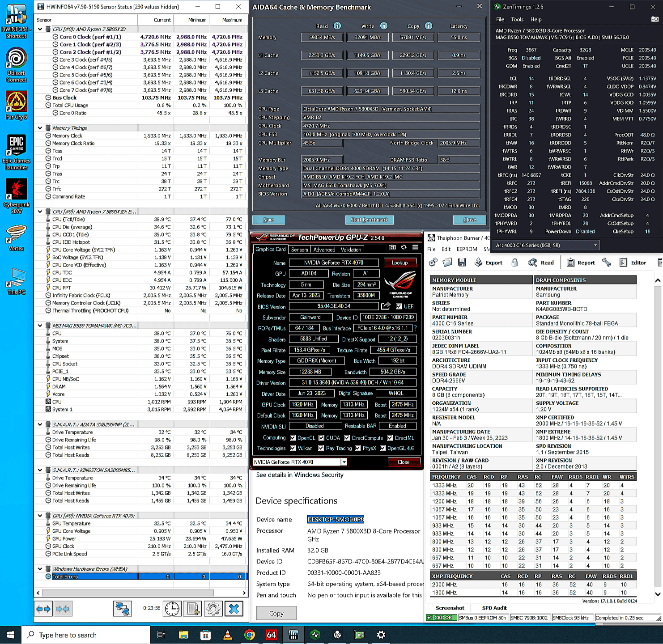Screen dimensions: 663x644
Task: Collapse S.M.A.R.T. ADATA SX8200PNP group
Action: point(40,424)
